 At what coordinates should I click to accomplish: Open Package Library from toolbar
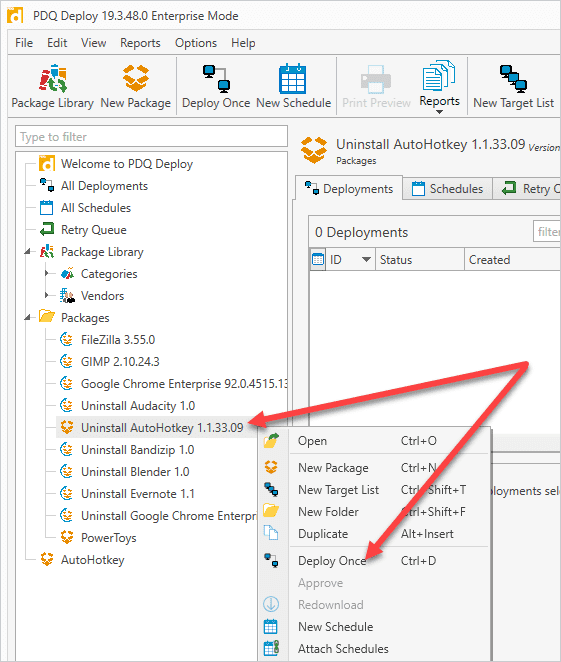52,86
